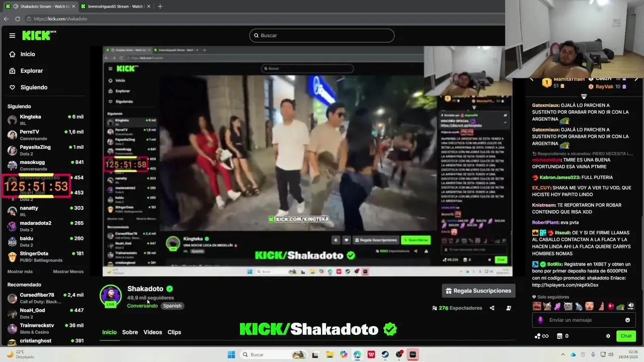Close the Shakadoto Stream tab
The height and width of the screenshot is (362, 644).
pos(73,7)
